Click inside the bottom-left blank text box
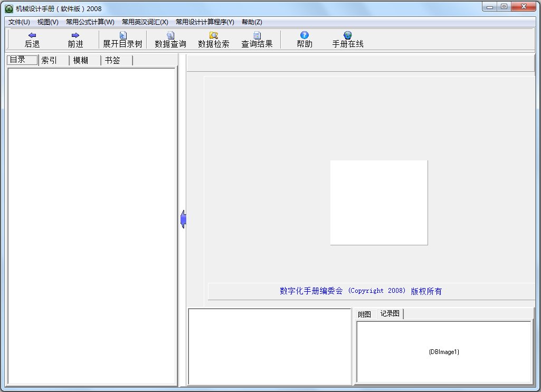The height and width of the screenshot is (392, 541). pos(270,347)
